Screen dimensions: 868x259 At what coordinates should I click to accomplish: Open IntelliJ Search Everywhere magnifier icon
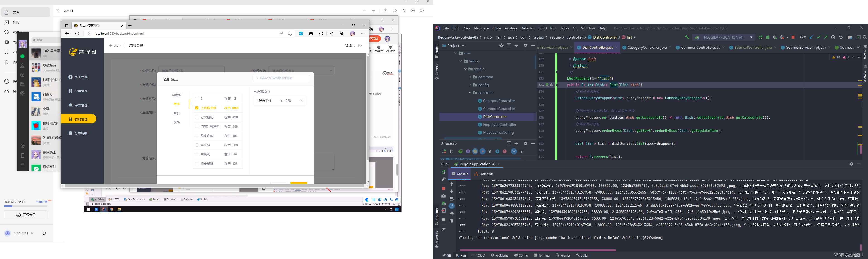[865, 37]
